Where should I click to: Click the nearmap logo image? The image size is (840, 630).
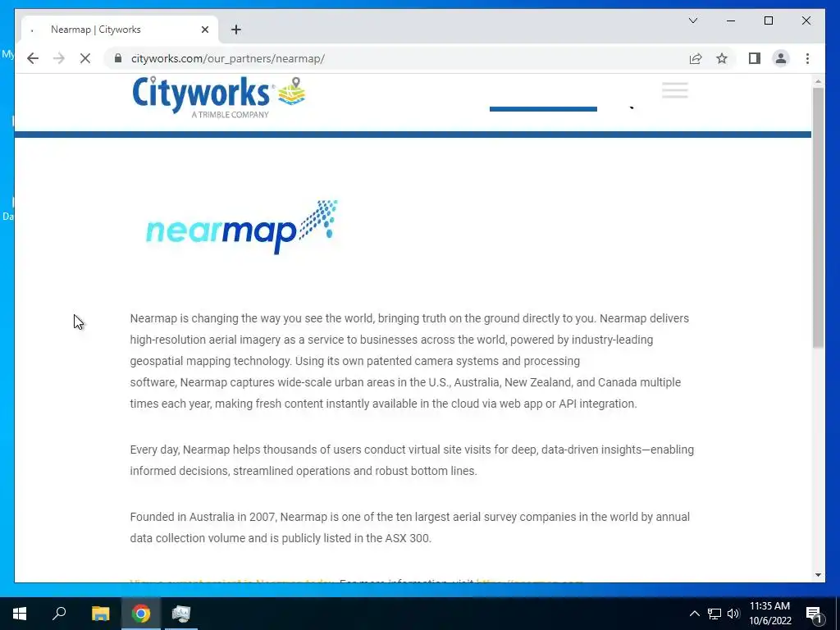[242, 227]
